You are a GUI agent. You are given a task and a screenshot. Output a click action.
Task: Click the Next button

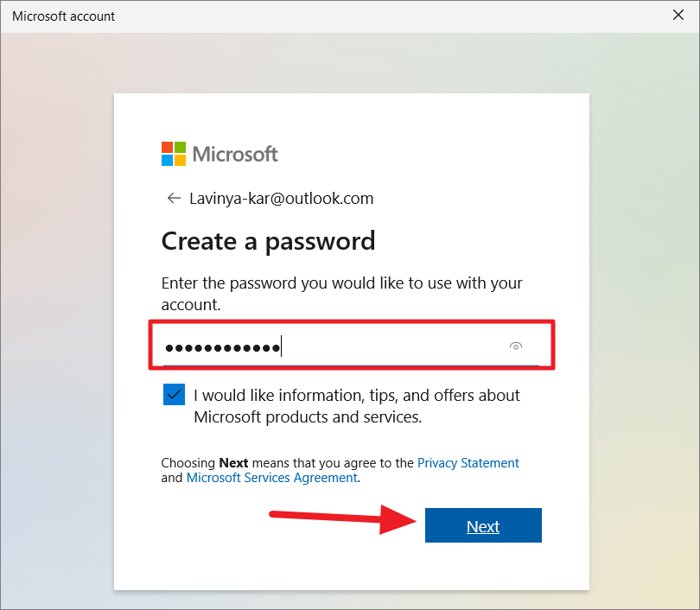pyautogui.click(x=483, y=525)
